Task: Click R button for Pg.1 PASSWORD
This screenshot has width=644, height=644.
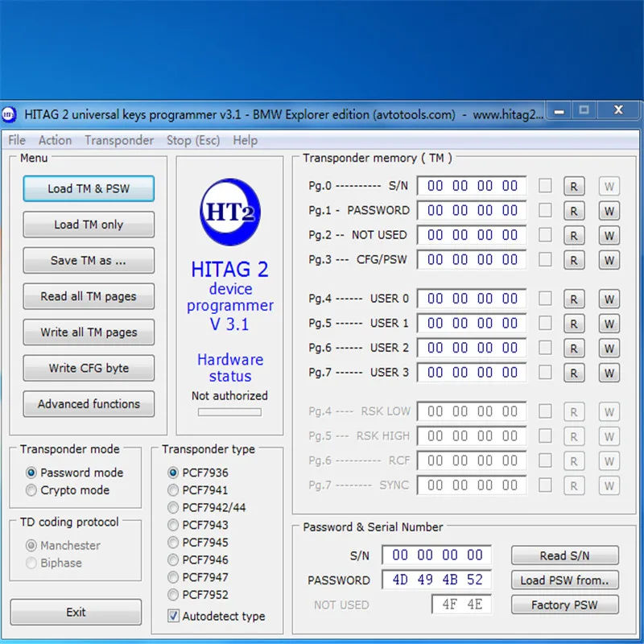Action: pos(574,211)
